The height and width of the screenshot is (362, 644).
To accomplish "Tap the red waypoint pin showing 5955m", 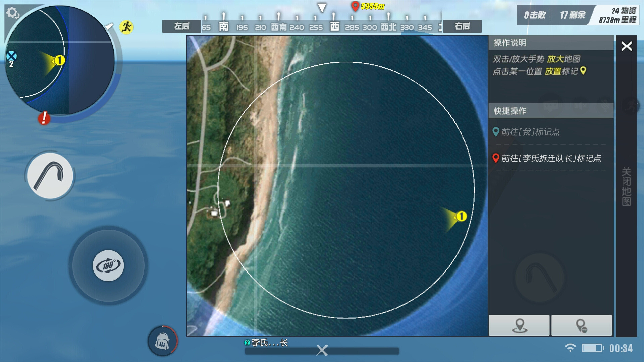I will [x=355, y=6].
